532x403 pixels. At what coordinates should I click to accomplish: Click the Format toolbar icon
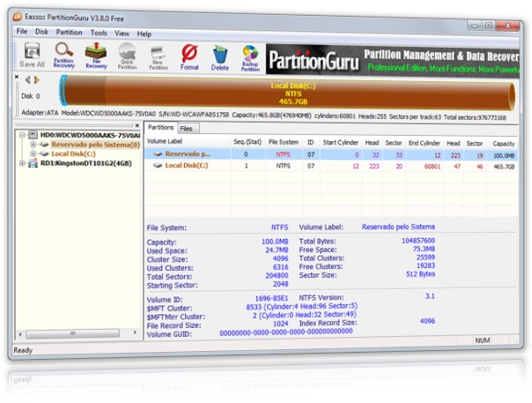pyautogui.click(x=189, y=57)
